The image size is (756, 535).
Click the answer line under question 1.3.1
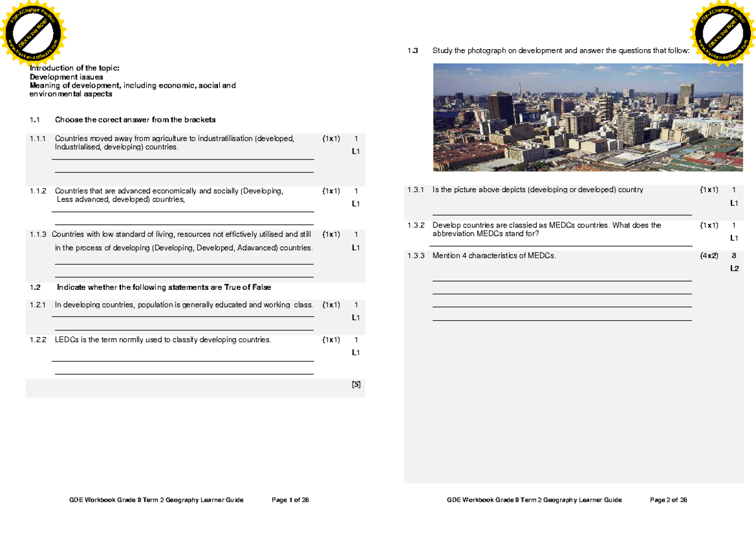click(562, 216)
